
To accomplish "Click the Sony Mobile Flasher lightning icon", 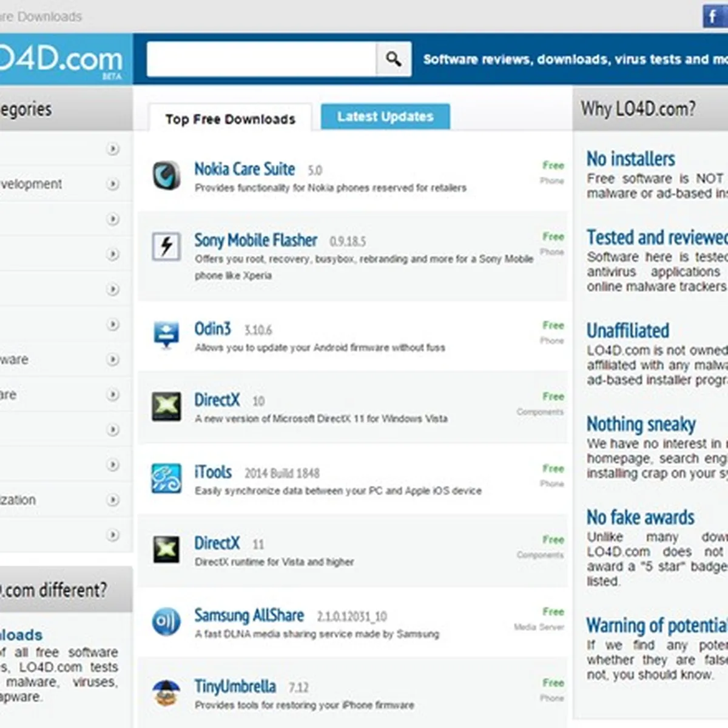I will pyautogui.click(x=166, y=246).
